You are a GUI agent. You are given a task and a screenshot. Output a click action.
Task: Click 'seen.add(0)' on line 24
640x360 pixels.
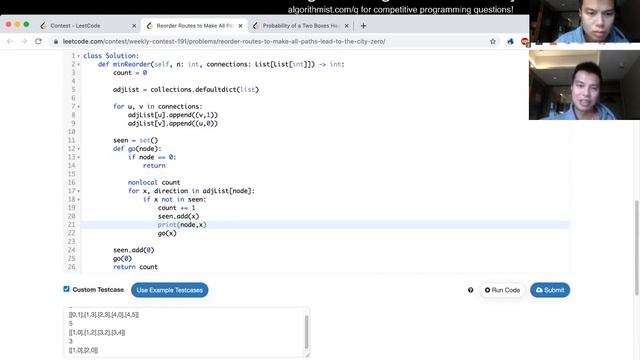pyautogui.click(x=133, y=250)
